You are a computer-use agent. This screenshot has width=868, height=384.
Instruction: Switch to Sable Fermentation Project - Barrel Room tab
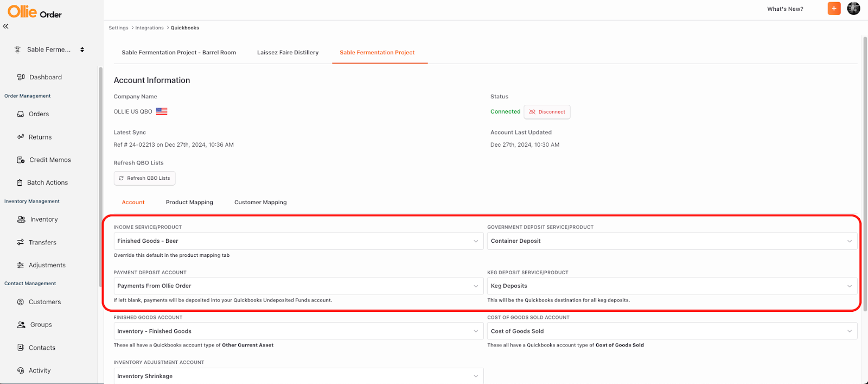coord(179,53)
